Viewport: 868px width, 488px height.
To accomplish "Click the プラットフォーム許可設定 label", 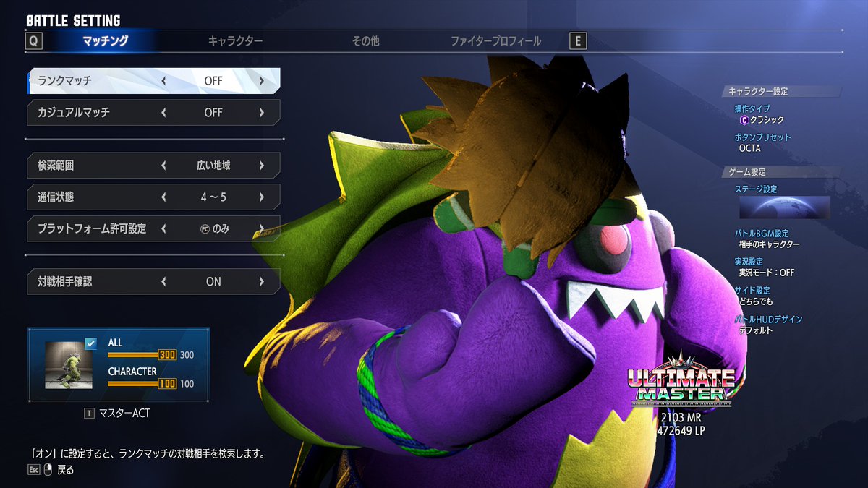I will click(x=92, y=228).
